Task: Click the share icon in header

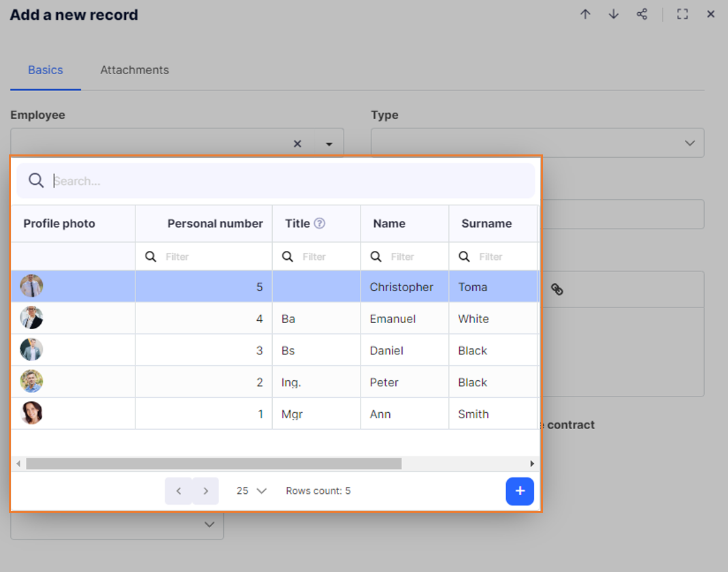Action: coord(642,14)
